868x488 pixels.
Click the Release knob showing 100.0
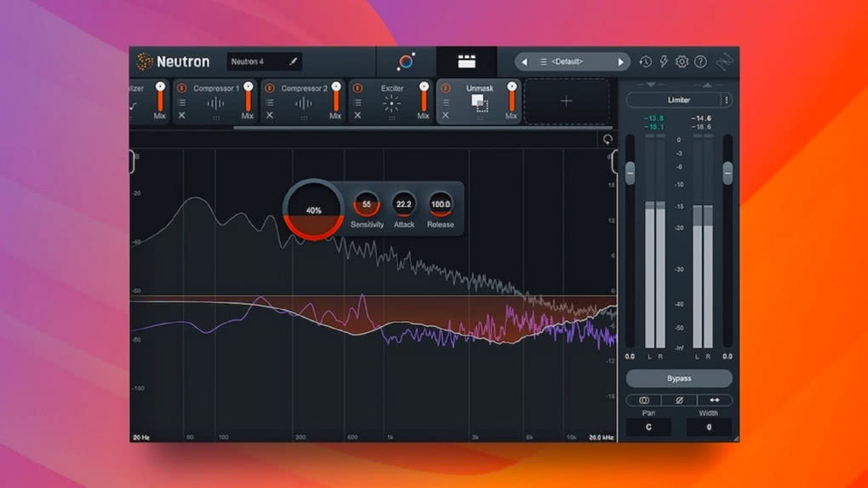[441, 204]
